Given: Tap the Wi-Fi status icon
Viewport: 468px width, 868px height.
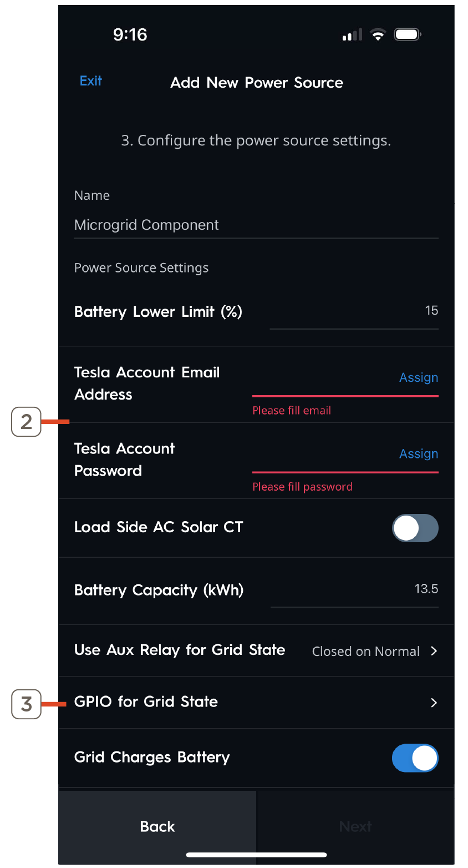Looking at the screenshot, I should coord(378,35).
